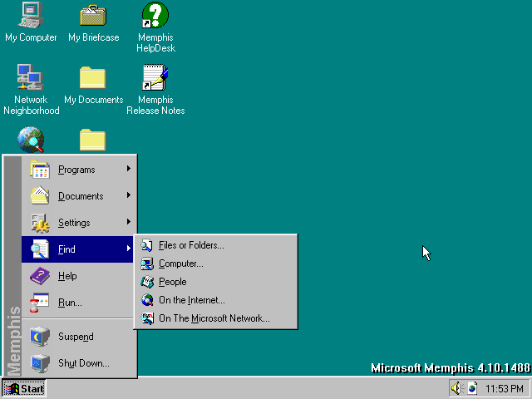The height and width of the screenshot is (399, 532).
Task: Click the Documents folder icon in Start menu
Action: coord(40,195)
